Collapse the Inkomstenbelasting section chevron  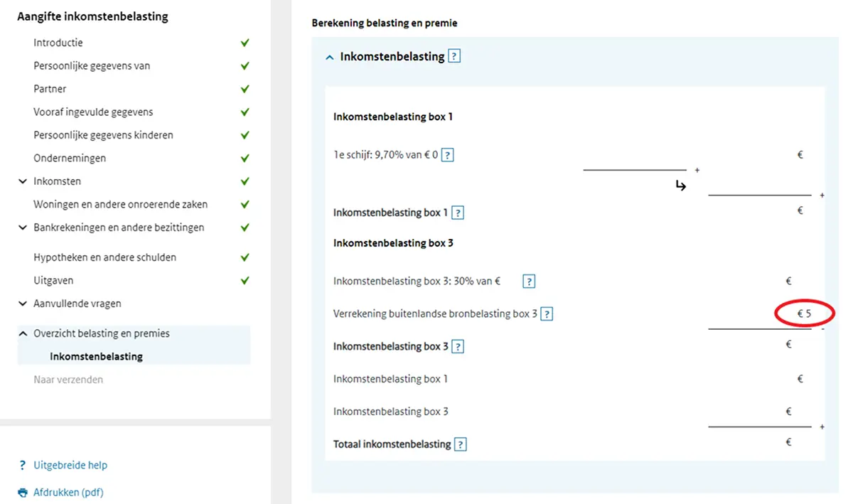[329, 58]
